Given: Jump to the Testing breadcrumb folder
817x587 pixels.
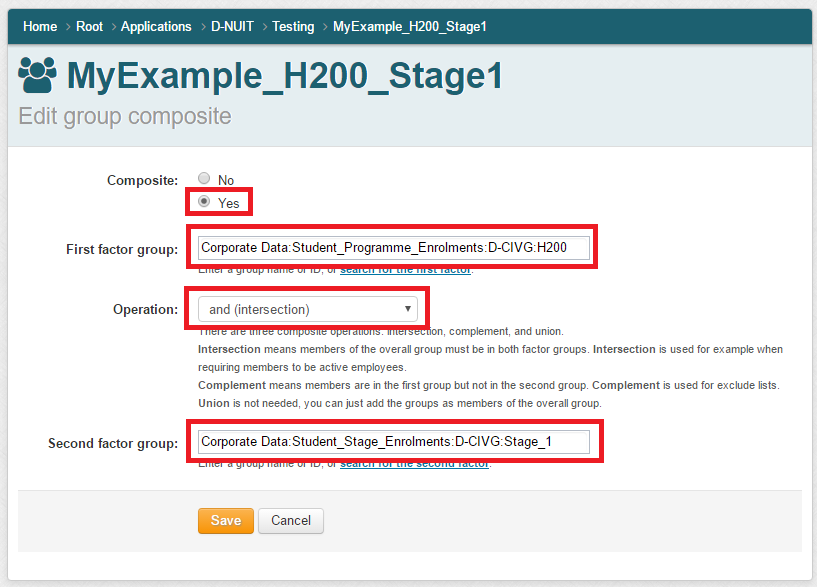Looking at the screenshot, I should click(293, 27).
